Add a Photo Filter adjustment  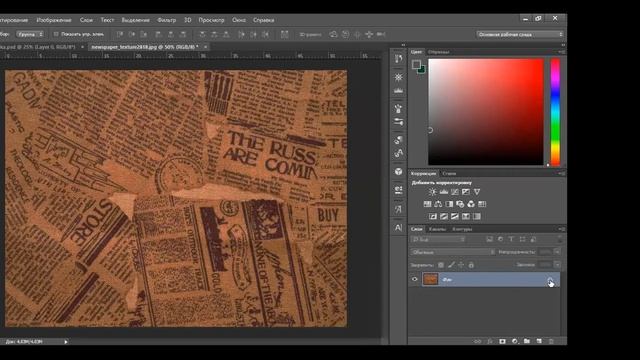(x=460, y=204)
